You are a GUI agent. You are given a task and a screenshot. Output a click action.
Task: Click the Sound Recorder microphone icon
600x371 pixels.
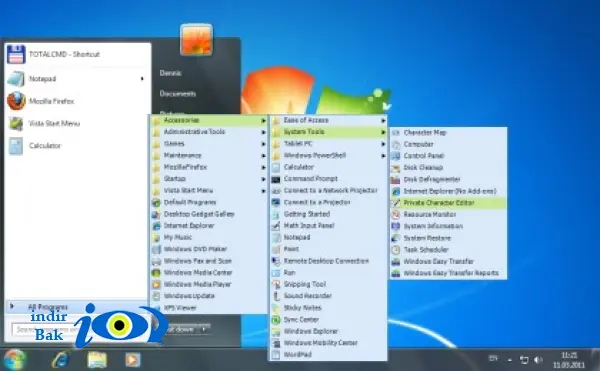tap(276, 296)
